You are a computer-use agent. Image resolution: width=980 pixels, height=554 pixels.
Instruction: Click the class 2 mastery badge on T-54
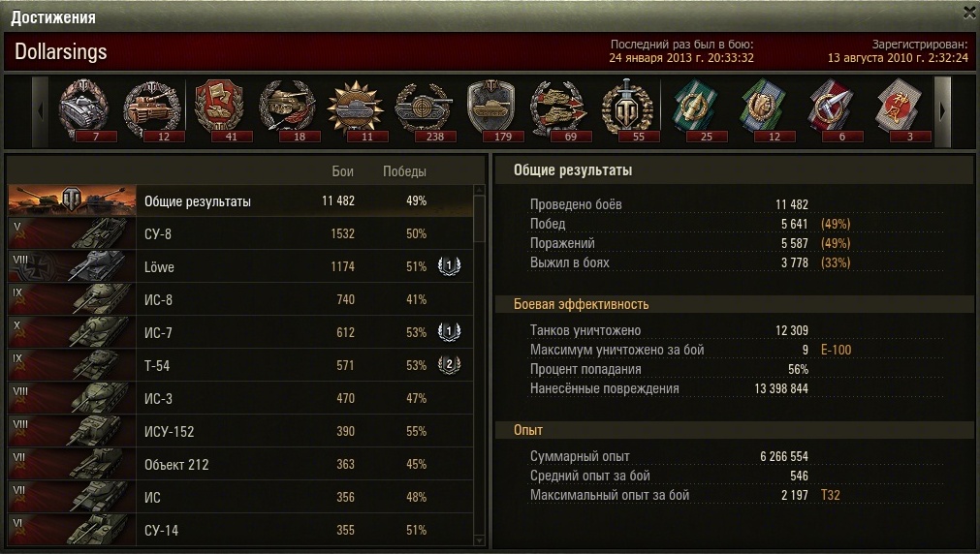click(x=449, y=365)
